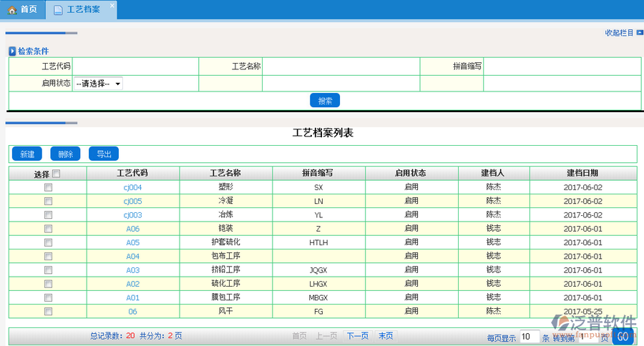Toggle the select-all checkbox in header
Screen dimensions: 644x346
pos(57,173)
